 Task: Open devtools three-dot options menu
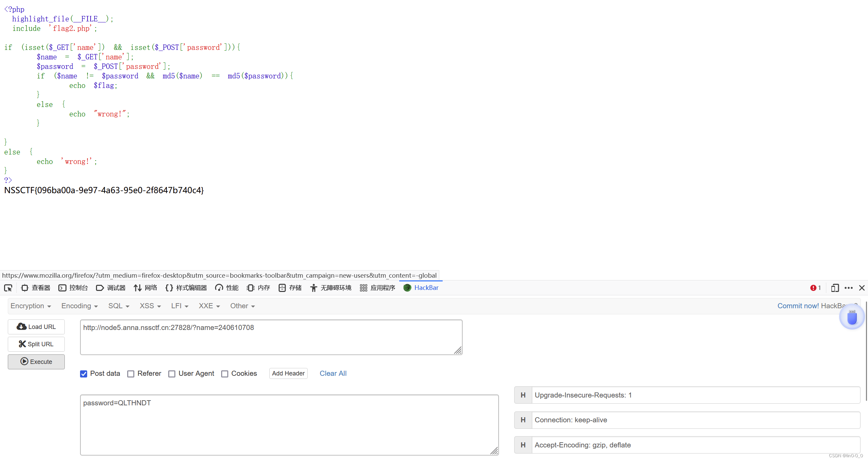[849, 288]
